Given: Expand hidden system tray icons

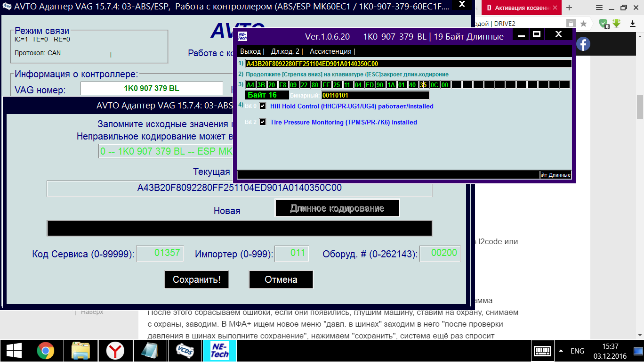Looking at the screenshot, I should click(x=561, y=351).
